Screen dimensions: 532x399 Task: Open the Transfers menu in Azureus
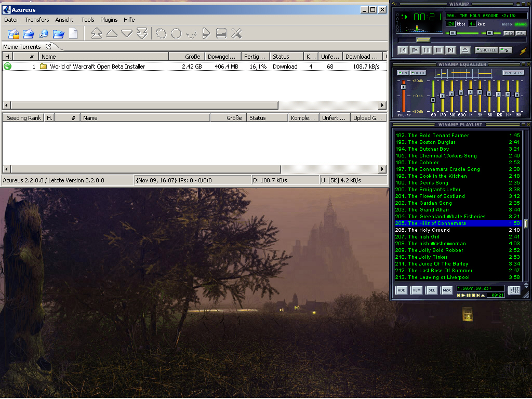[x=37, y=20]
